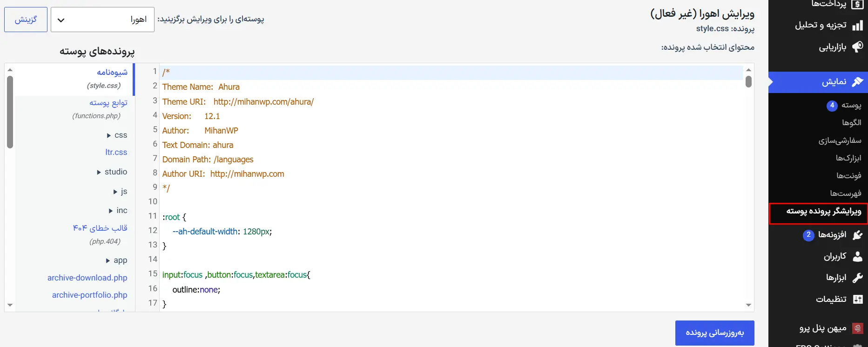
Task: Click 'outline:none;' line
Action: [196, 290]
